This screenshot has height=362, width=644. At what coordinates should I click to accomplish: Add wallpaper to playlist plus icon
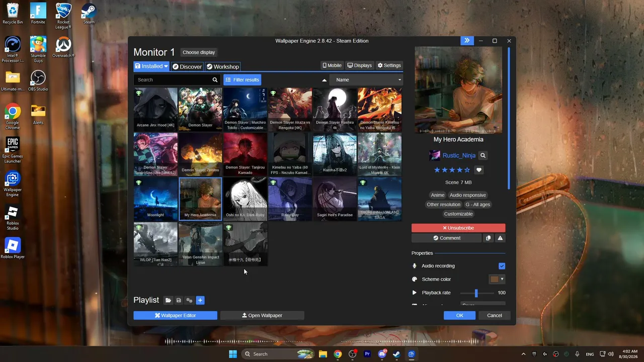200,300
